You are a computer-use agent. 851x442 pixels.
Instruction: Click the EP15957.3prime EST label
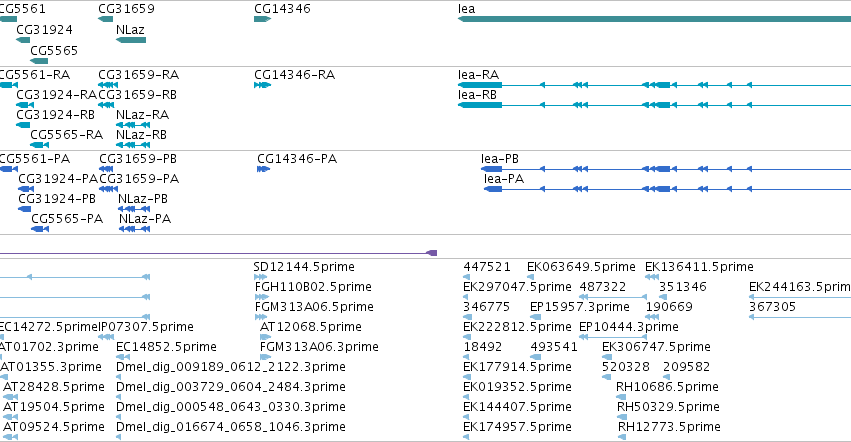click(580, 307)
